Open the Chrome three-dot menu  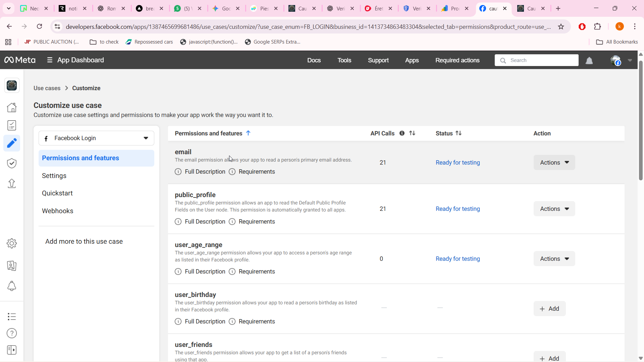[635, 26]
